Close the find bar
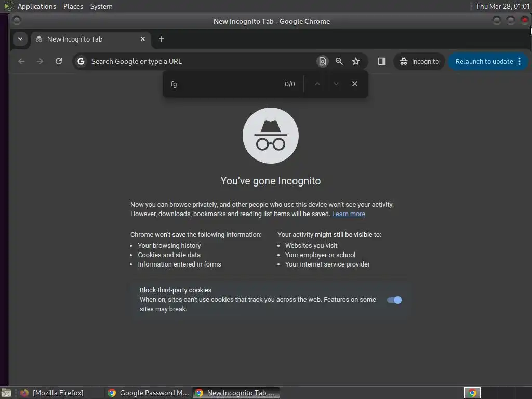Screen dimensions: 532x399 tap(354, 84)
